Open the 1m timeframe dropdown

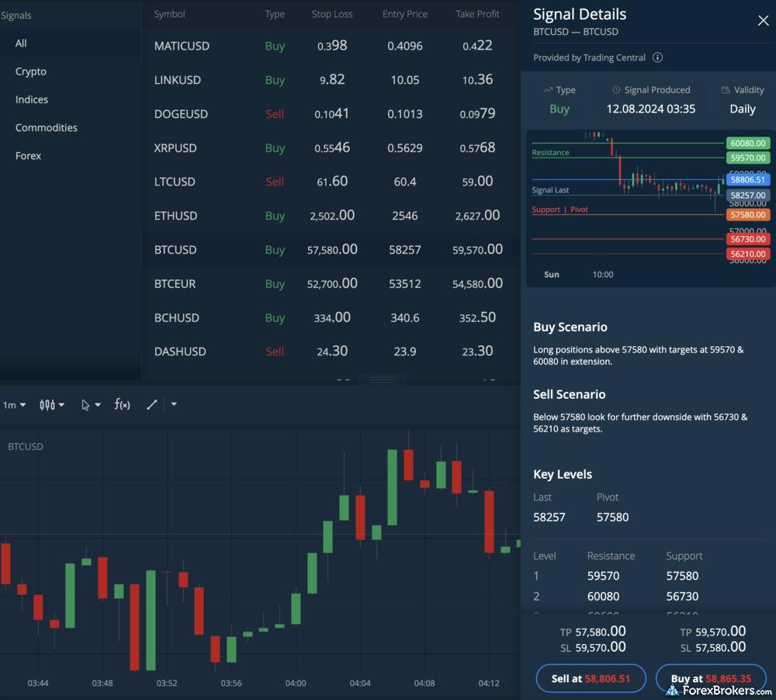[x=14, y=404]
